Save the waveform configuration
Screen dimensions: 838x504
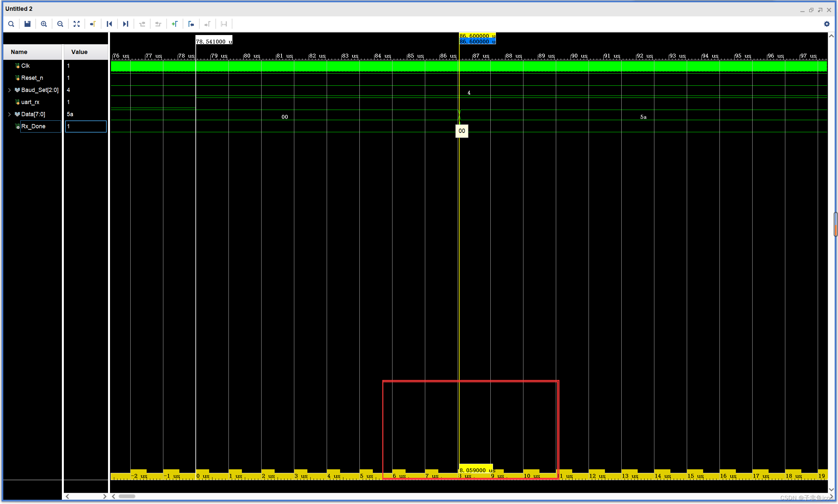[27, 24]
